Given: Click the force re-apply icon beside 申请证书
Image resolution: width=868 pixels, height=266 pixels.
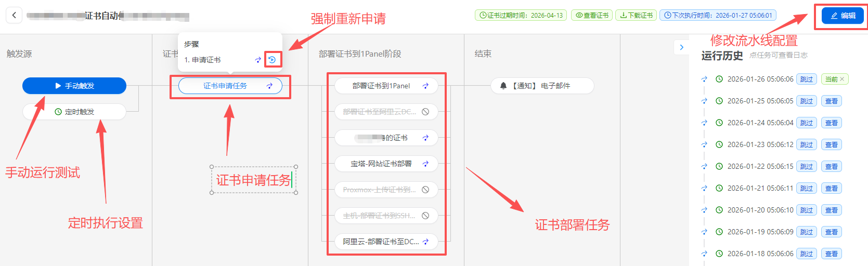Looking at the screenshot, I should click(272, 60).
